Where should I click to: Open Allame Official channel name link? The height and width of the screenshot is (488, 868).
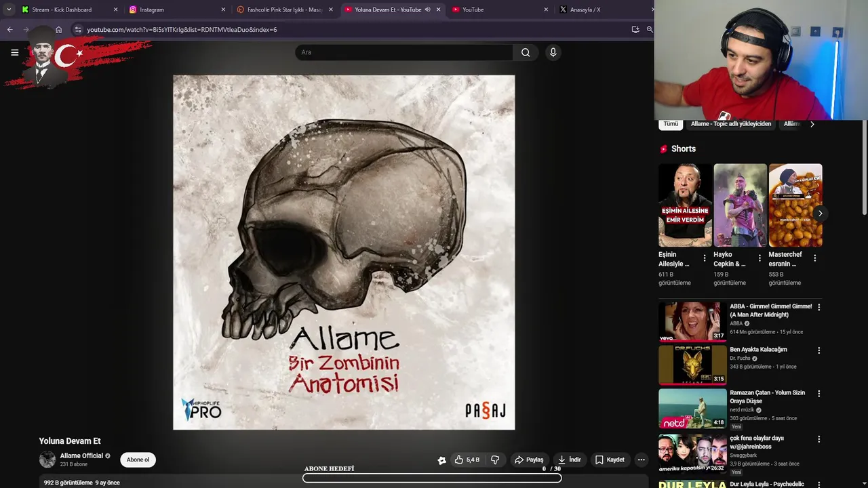[81, 455]
